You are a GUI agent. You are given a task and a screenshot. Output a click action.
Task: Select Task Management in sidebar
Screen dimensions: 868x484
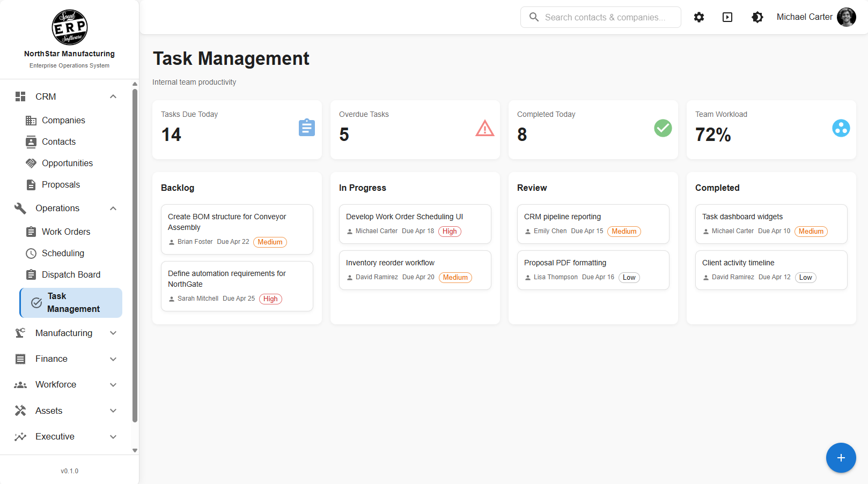click(71, 303)
